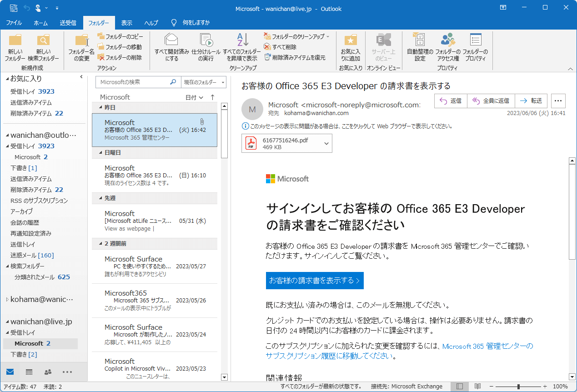Screen dimensions: 577x392
Task: Open the 送受信 tab
Action: click(x=68, y=23)
